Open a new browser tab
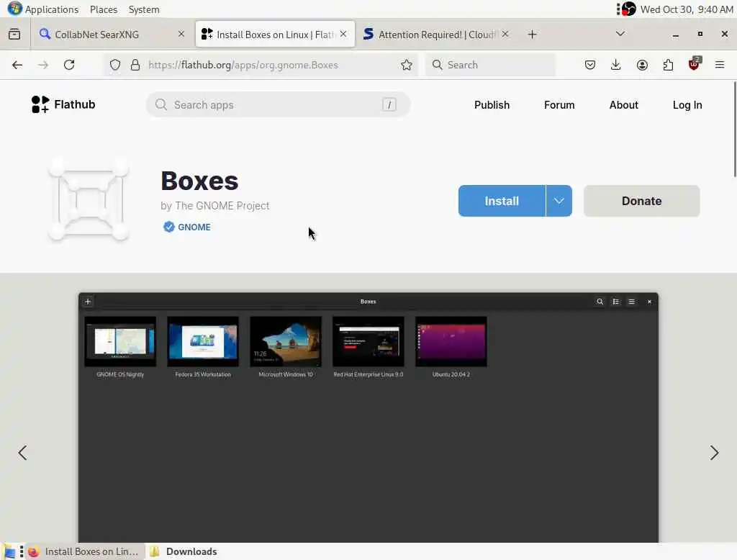Viewport: 737px width, 560px height. [532, 35]
